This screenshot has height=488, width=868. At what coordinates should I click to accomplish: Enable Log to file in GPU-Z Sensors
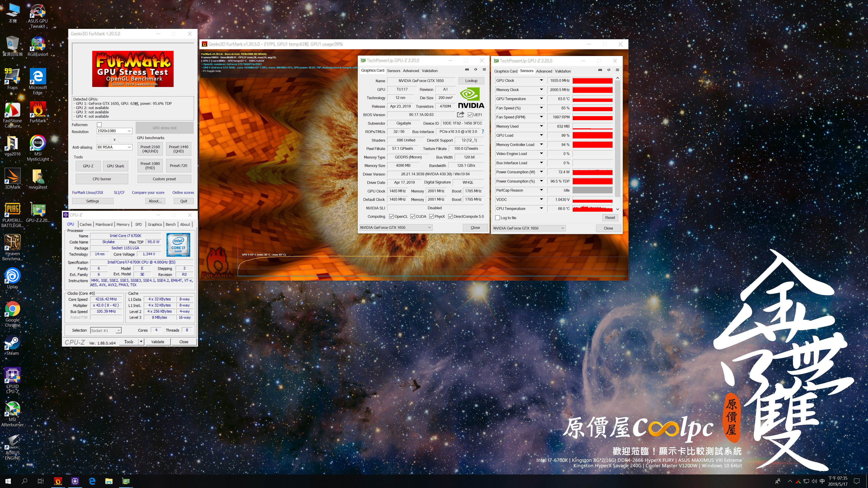tap(497, 218)
